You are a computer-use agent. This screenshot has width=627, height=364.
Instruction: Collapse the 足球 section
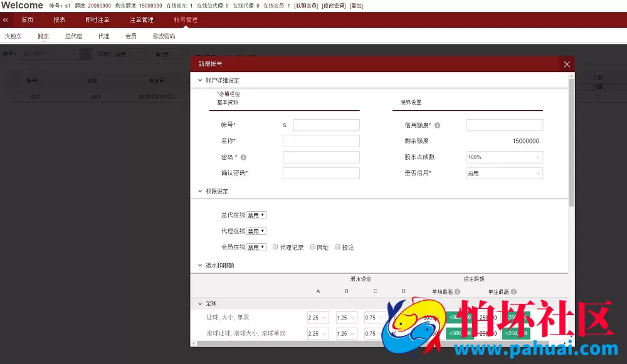[x=201, y=303]
